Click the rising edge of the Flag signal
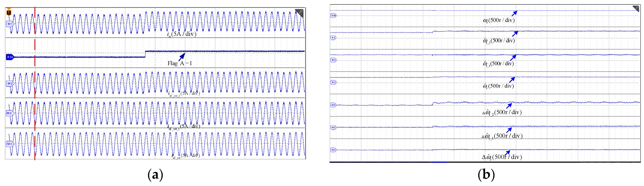 pyautogui.click(x=145, y=54)
